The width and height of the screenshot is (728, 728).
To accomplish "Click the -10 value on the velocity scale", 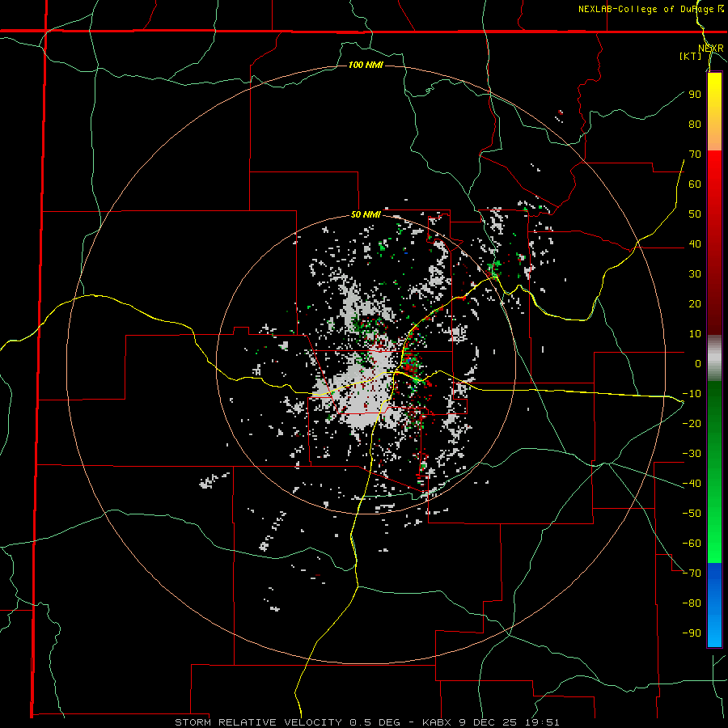I will pyautogui.click(x=692, y=394).
